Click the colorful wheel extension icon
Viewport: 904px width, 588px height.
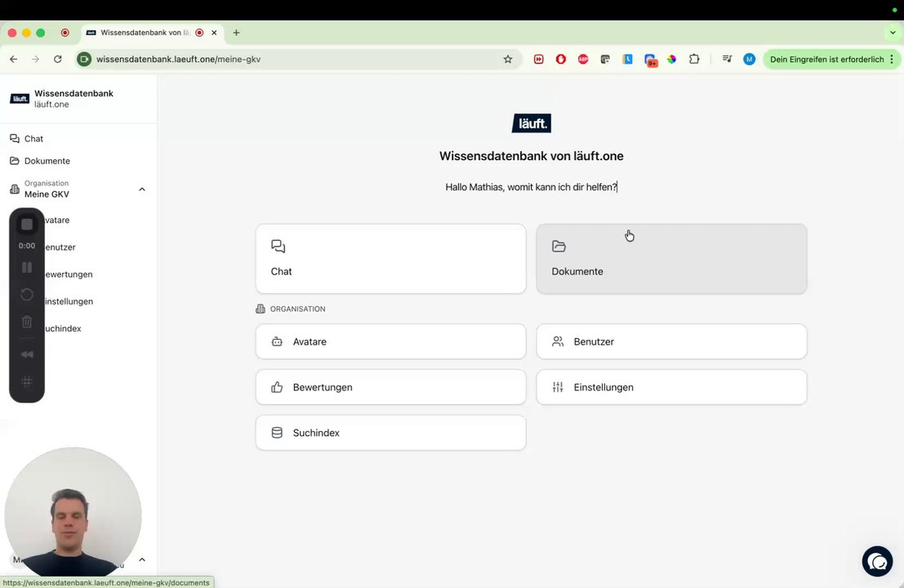[x=671, y=59]
